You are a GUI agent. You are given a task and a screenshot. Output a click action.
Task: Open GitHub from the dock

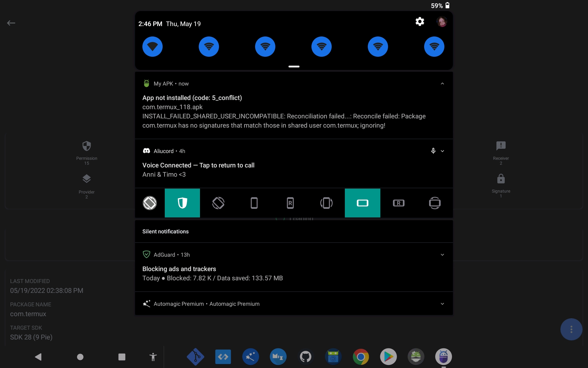coord(306,357)
